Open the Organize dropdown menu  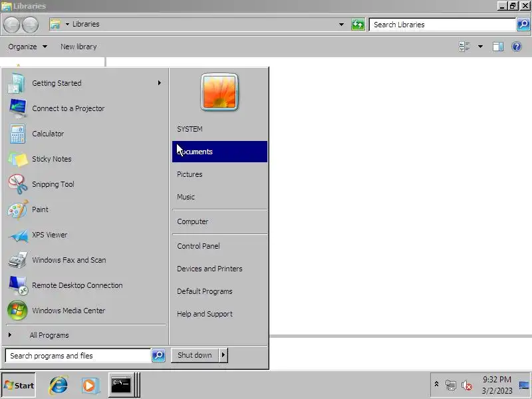click(x=27, y=47)
